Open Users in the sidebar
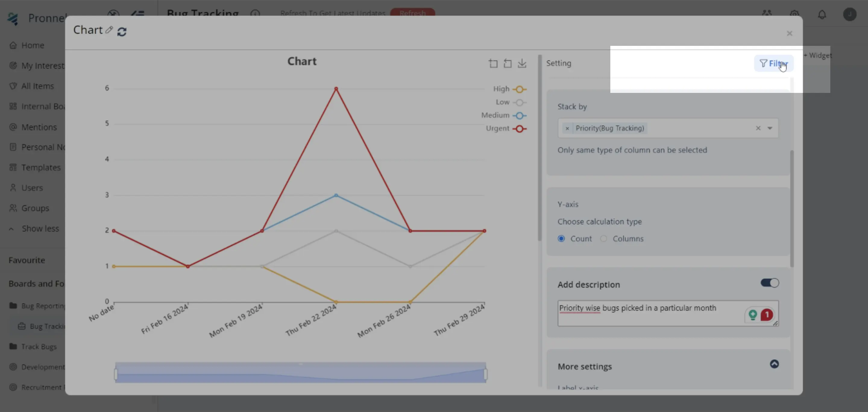The width and height of the screenshot is (868, 412). tap(32, 188)
